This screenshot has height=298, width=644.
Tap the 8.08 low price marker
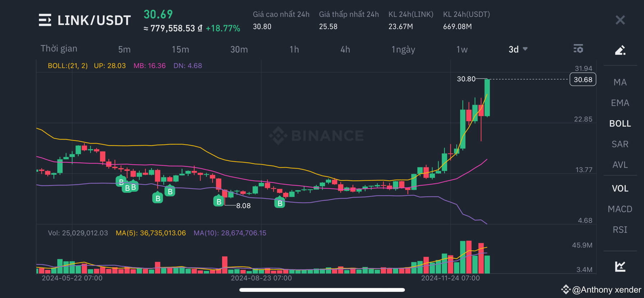point(243,206)
